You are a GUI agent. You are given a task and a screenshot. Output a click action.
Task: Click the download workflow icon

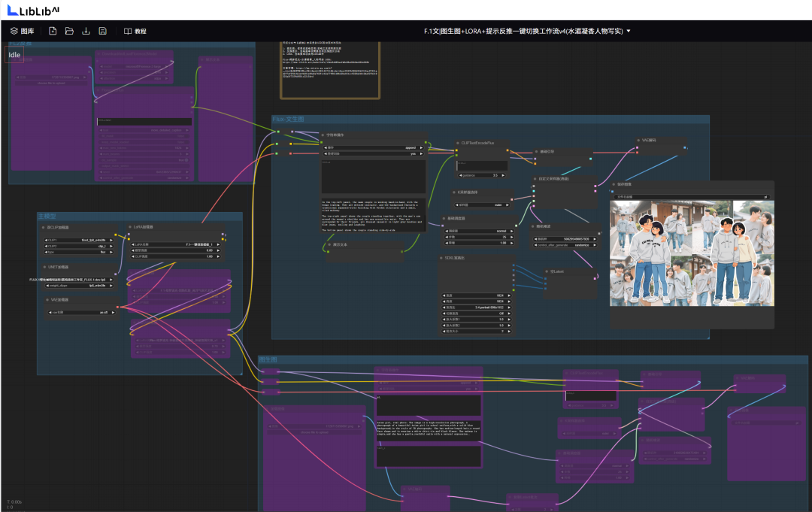(86, 31)
